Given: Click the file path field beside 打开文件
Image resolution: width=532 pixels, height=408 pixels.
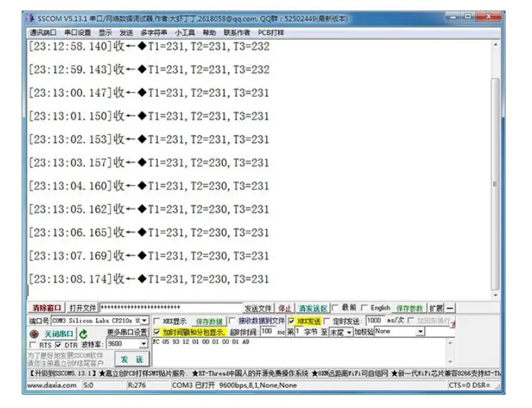Looking at the screenshot, I should tap(170, 308).
